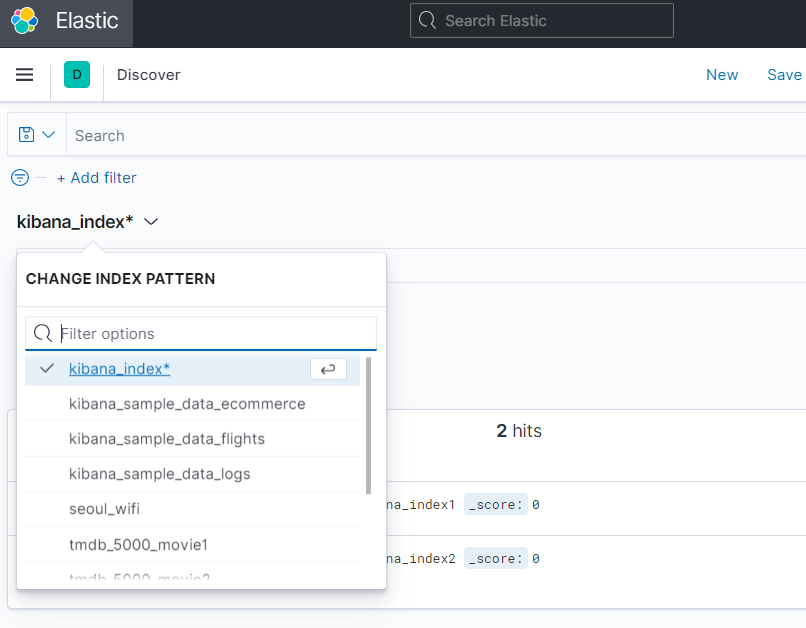Click Add filter link
This screenshot has height=628, width=806.
point(97,178)
